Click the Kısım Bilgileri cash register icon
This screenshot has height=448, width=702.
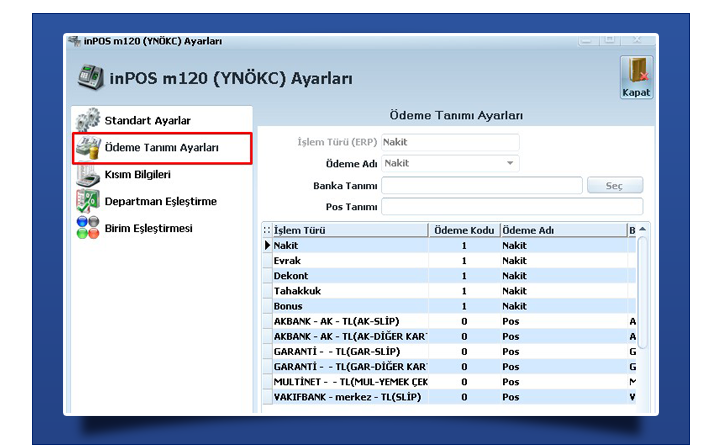(87, 175)
